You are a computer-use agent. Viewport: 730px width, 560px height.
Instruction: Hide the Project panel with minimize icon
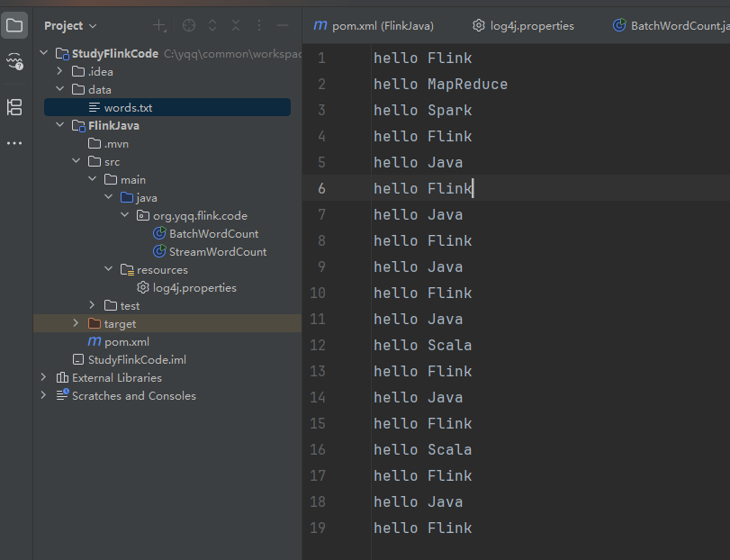[282, 25]
